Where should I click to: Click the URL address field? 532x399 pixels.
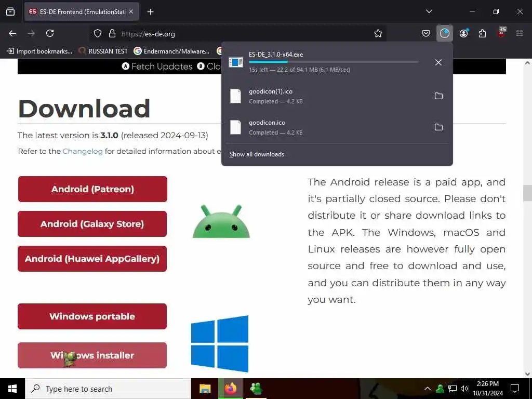point(237,34)
